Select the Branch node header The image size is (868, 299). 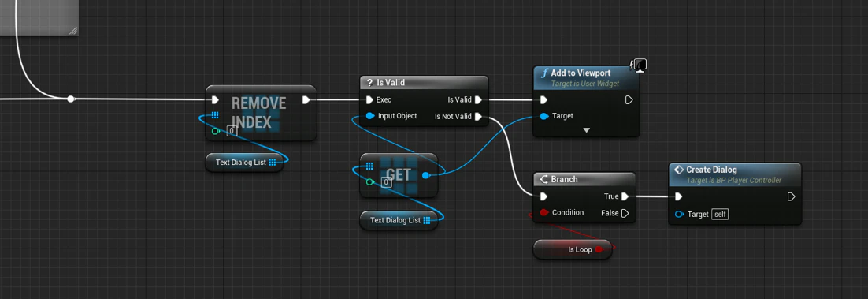pos(584,179)
